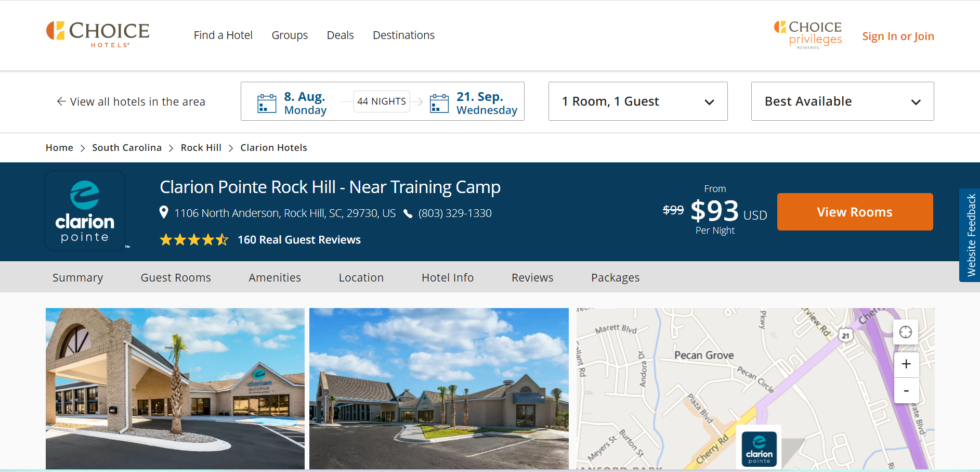Open the first hotel exterior photo

tap(175, 388)
